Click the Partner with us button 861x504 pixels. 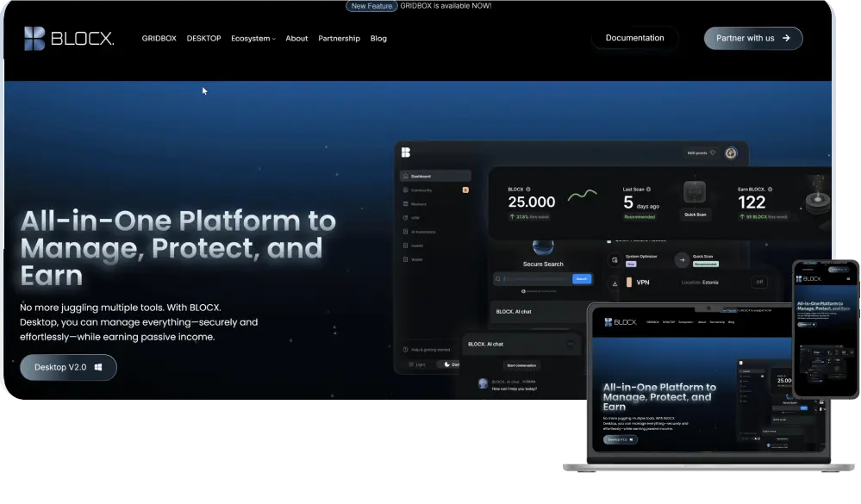[752, 38]
